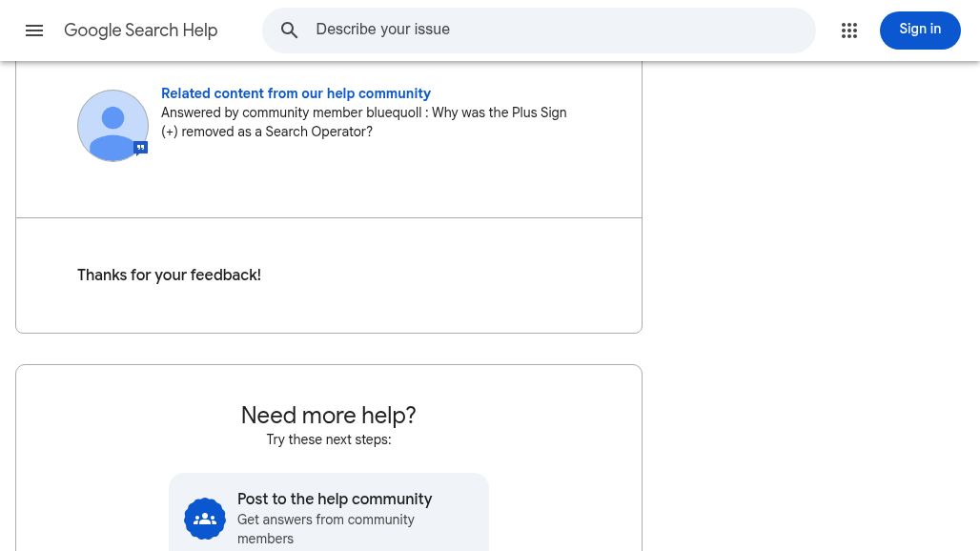Viewport: 980px width, 551px height.
Task: Click the word Google in the header title
Action: [92, 31]
